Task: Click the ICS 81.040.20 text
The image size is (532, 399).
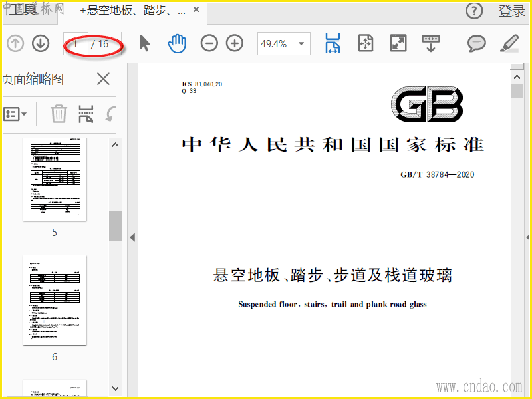Action: click(202, 84)
